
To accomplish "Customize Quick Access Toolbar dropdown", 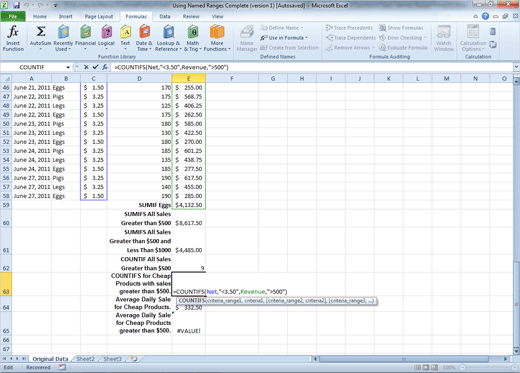I will click(x=55, y=6).
